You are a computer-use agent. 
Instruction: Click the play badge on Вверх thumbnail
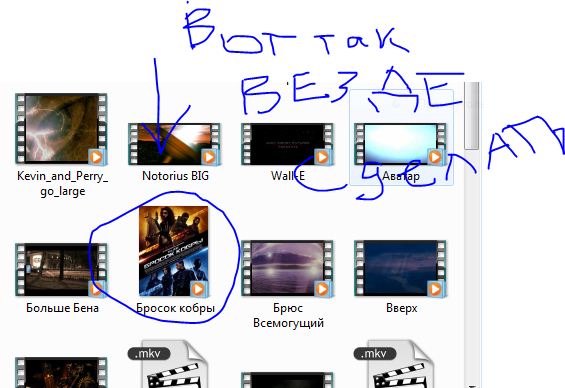[436, 289]
